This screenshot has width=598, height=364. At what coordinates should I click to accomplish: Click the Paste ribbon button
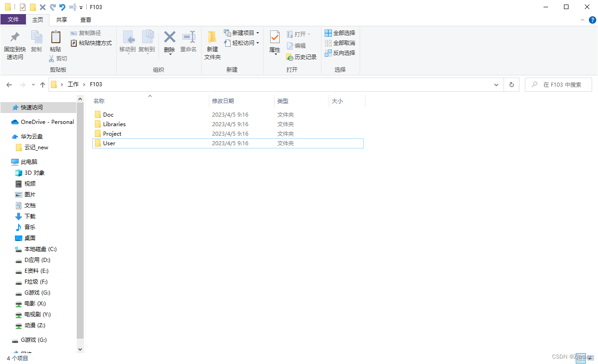pyautogui.click(x=55, y=42)
